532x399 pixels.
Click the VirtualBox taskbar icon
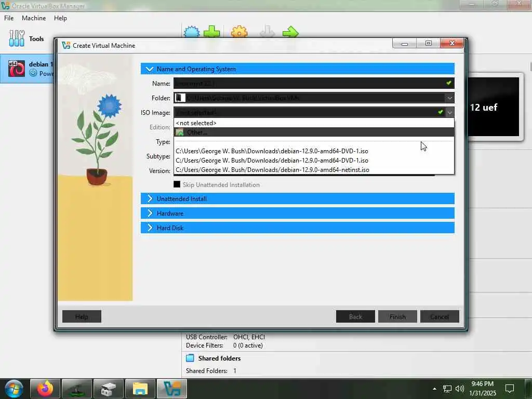coord(172,389)
